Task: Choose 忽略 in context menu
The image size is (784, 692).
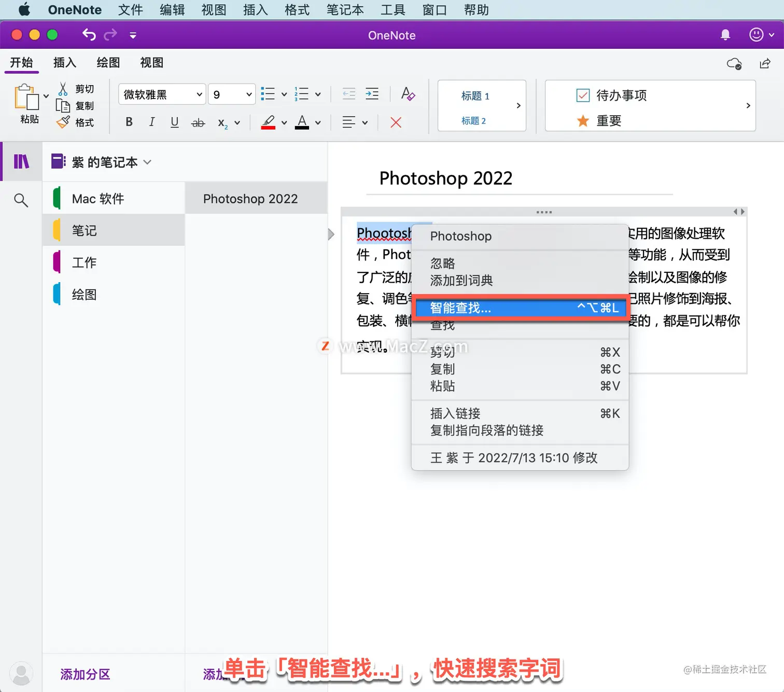Action: pyautogui.click(x=520, y=264)
